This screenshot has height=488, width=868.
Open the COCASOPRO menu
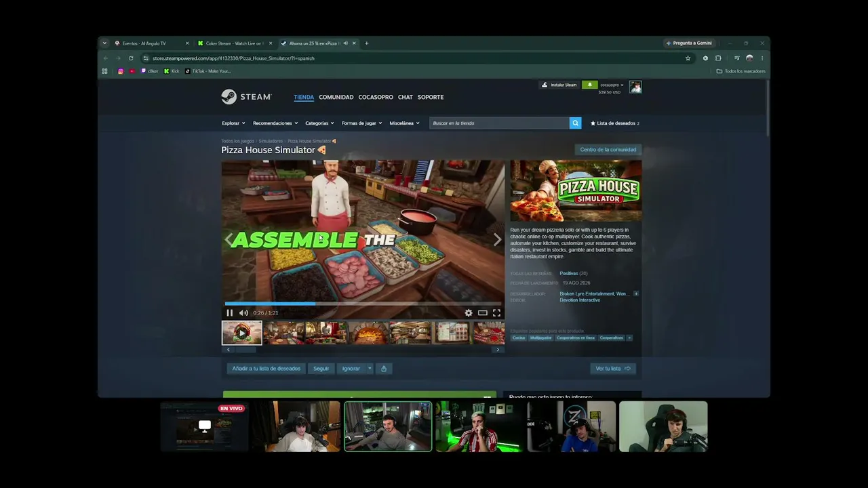(376, 97)
